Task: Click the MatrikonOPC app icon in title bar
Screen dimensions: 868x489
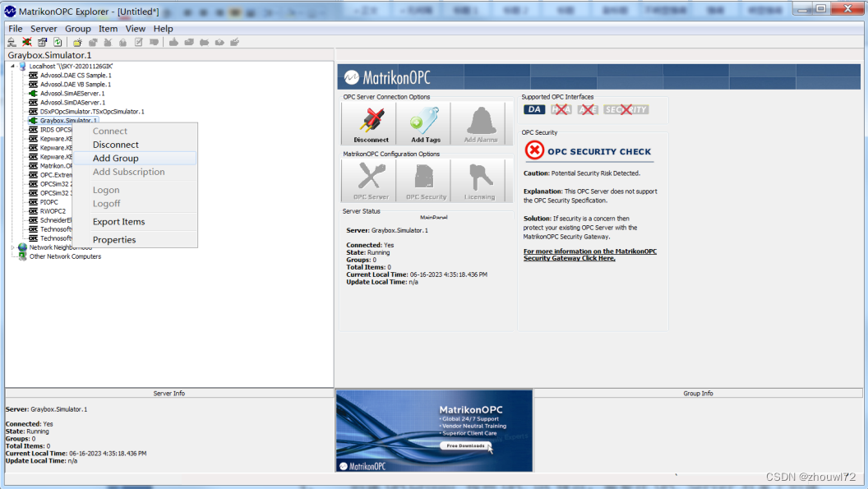Action: coord(10,11)
